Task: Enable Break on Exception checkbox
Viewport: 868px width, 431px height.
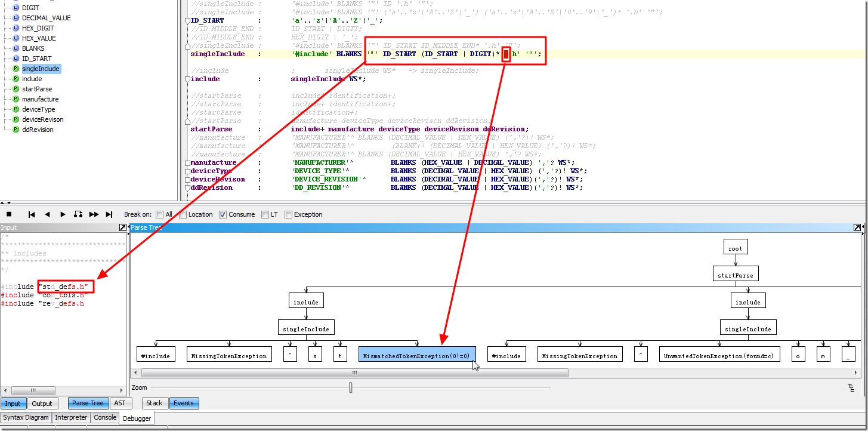Action: [288, 215]
